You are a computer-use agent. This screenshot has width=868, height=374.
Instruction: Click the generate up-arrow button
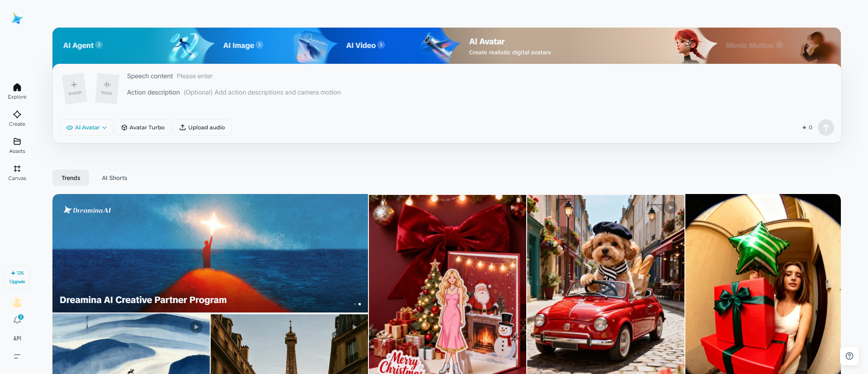[826, 128]
